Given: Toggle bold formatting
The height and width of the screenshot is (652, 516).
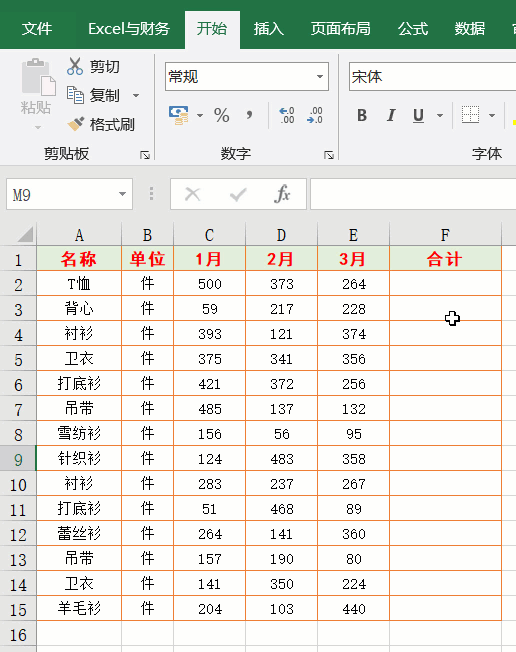Looking at the screenshot, I should pyautogui.click(x=362, y=115).
